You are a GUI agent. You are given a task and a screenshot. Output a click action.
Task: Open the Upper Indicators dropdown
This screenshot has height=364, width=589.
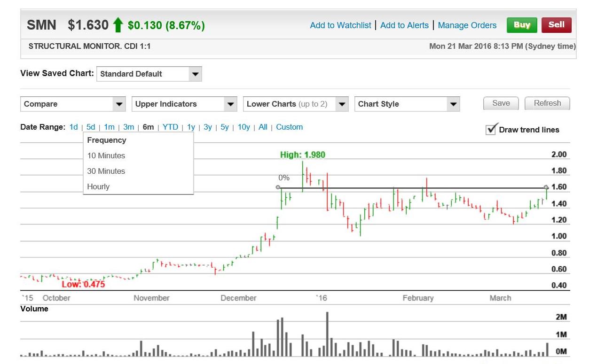pos(184,104)
